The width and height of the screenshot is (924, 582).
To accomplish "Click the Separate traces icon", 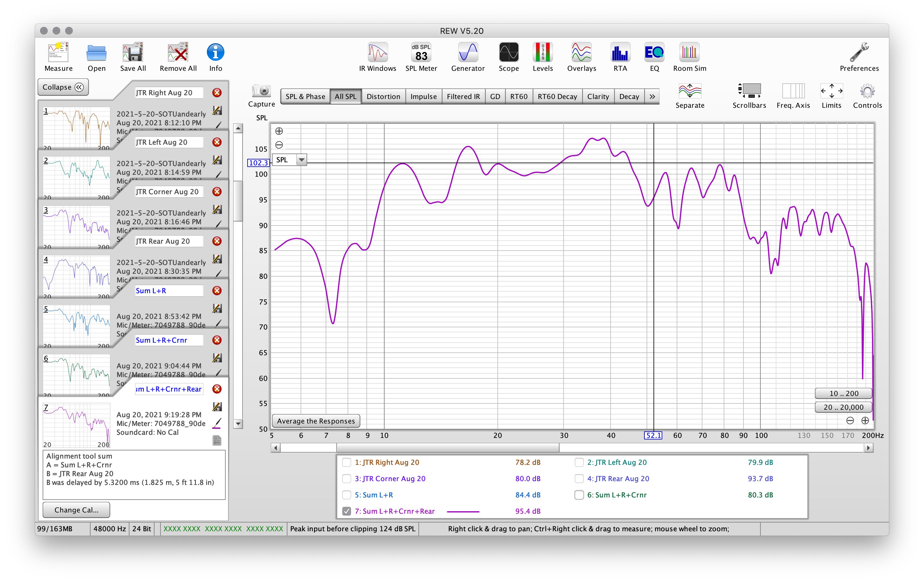I will [x=690, y=96].
